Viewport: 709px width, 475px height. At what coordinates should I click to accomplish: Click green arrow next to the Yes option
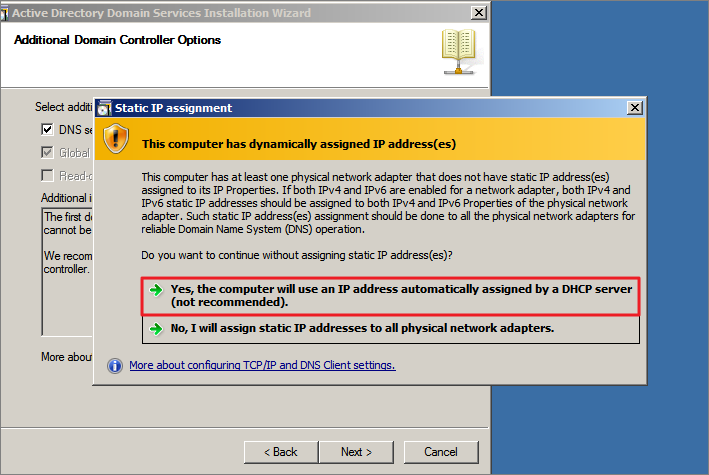point(156,290)
